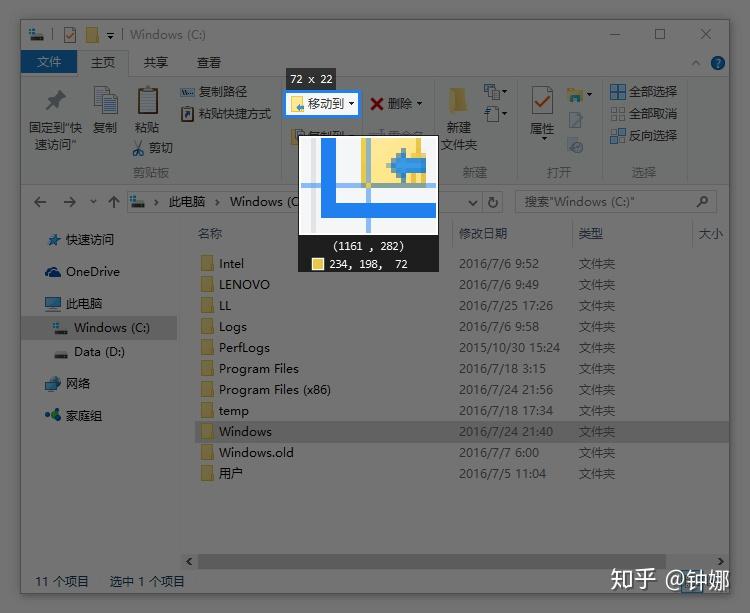Click 粘贴快捷方式 paste shortcut
The height and width of the screenshot is (613, 750).
(226, 114)
